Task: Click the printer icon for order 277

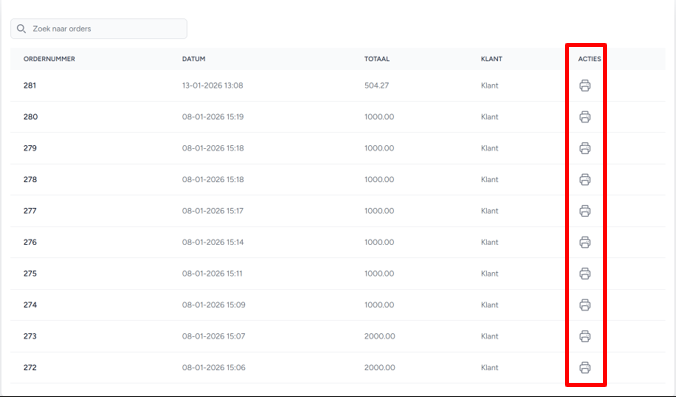Action: 585,211
